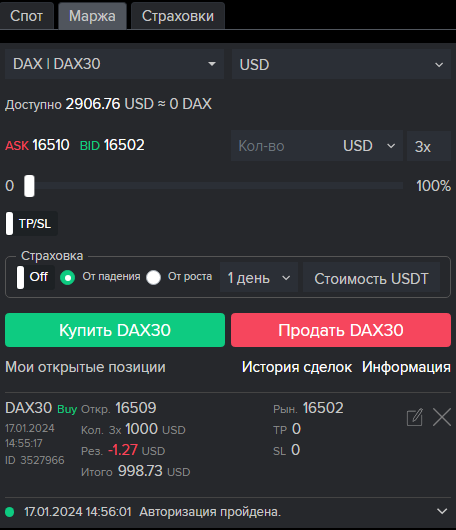Screen dimensions: 456x530
Task: Select the От роста radio option
Action: point(153,278)
